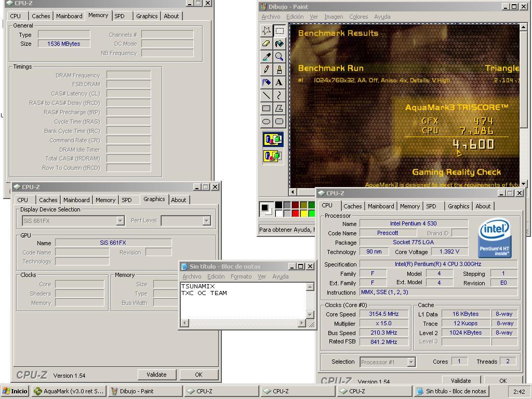Image resolution: width=532 pixels, height=399 pixels.
Task: Click Notepad's vertical scroll up arrow
Action: pos(310,287)
